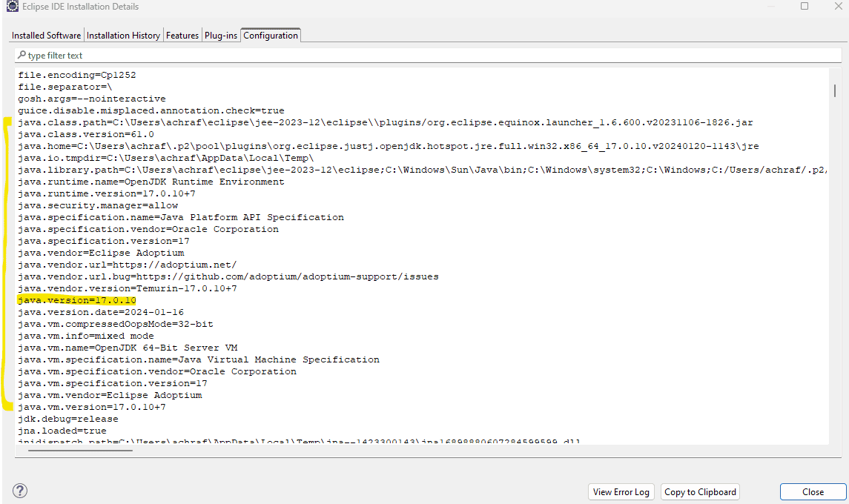Click the java.vm.info=mixed mode line

pos(86,336)
